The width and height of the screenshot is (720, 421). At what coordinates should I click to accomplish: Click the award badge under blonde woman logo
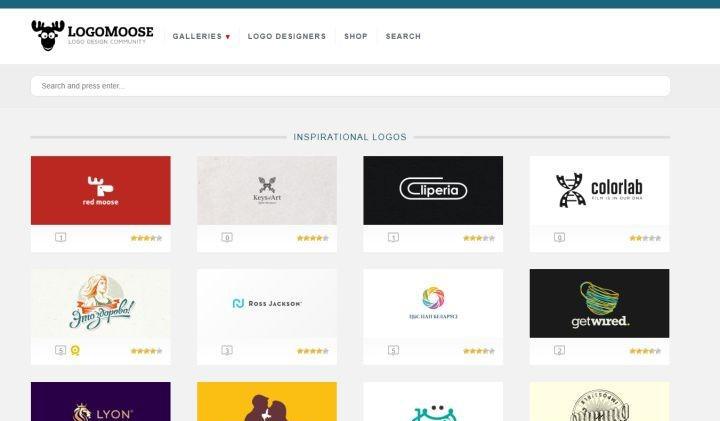pos(75,351)
